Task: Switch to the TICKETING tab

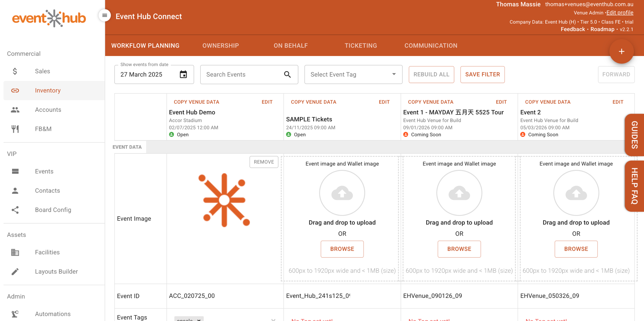Action: (360, 45)
